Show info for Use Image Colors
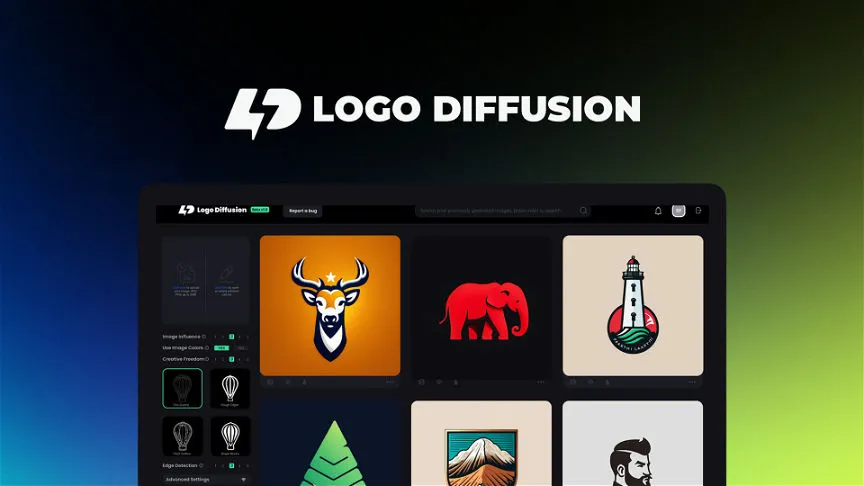Screen dimensions: 864x486 click(207, 348)
